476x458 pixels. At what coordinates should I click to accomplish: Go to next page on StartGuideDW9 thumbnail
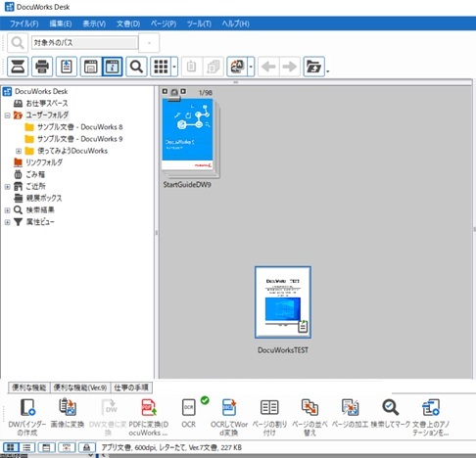[x=183, y=92]
